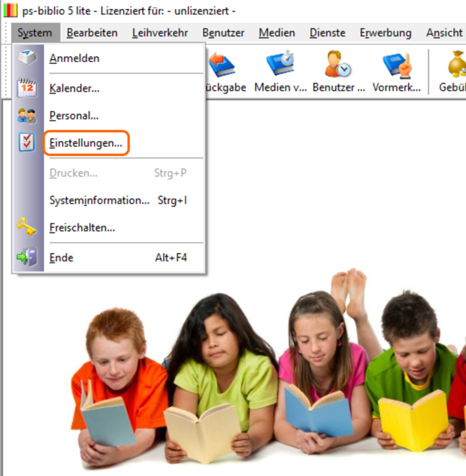
Task: Click the Benutzer clock toolbar icon
Action: [338, 64]
